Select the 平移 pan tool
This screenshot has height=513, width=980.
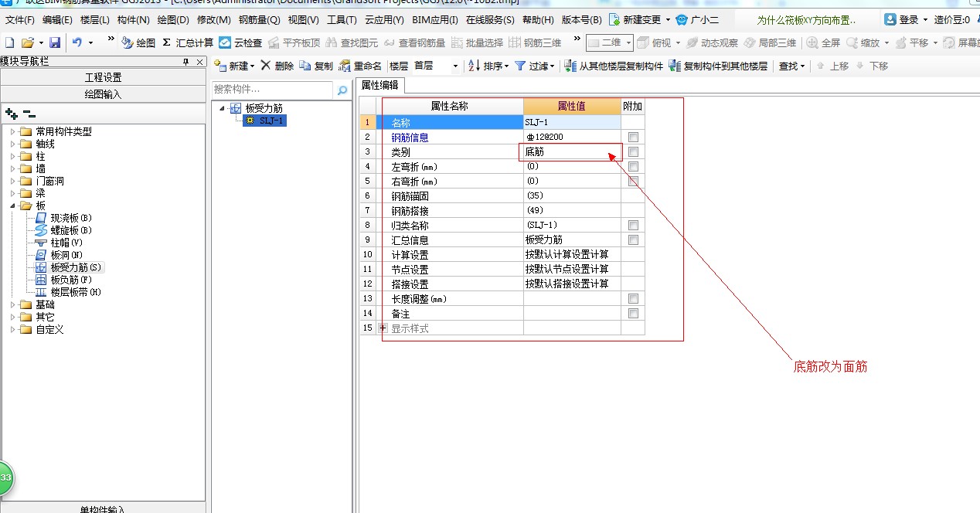[x=911, y=42]
